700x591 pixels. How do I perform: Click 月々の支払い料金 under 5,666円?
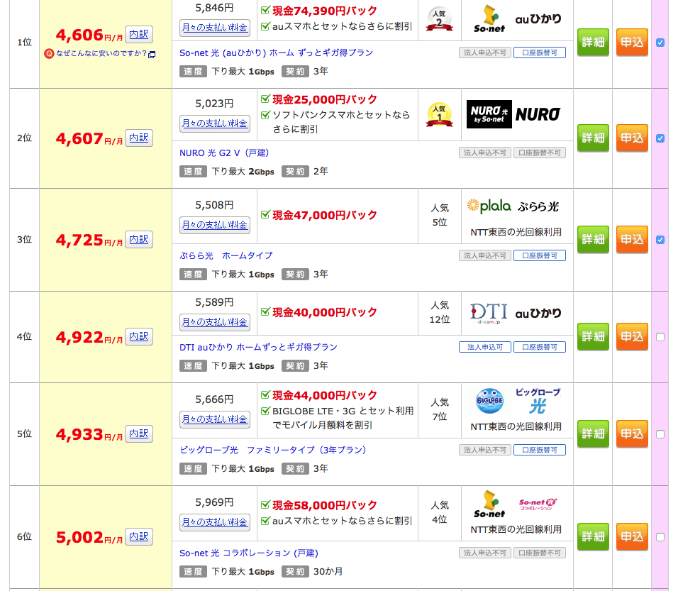point(215,419)
